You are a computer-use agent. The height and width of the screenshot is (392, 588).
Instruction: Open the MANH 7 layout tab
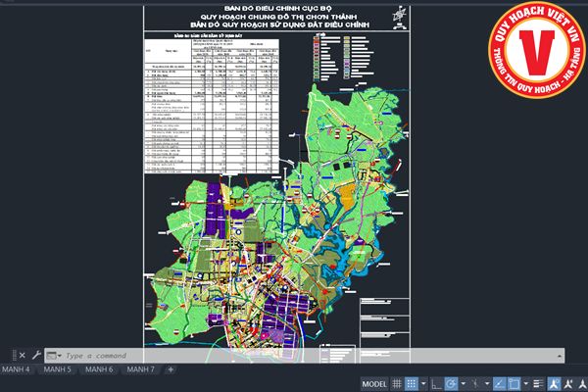coord(141,369)
